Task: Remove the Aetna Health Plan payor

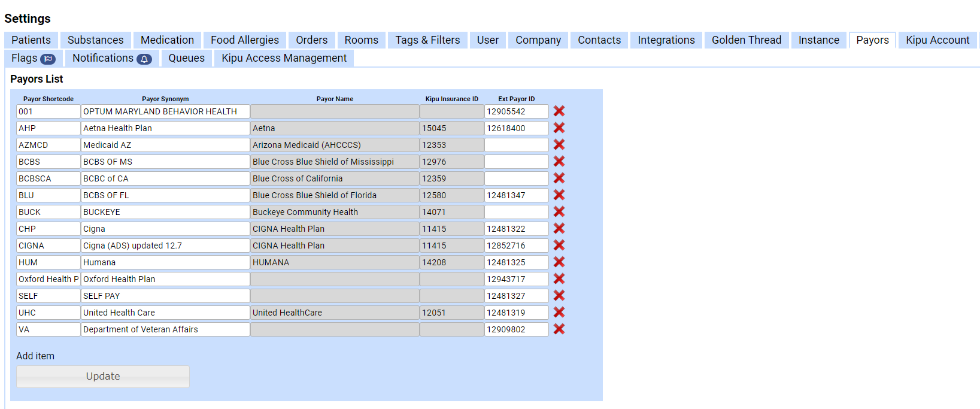Action: coord(559,128)
